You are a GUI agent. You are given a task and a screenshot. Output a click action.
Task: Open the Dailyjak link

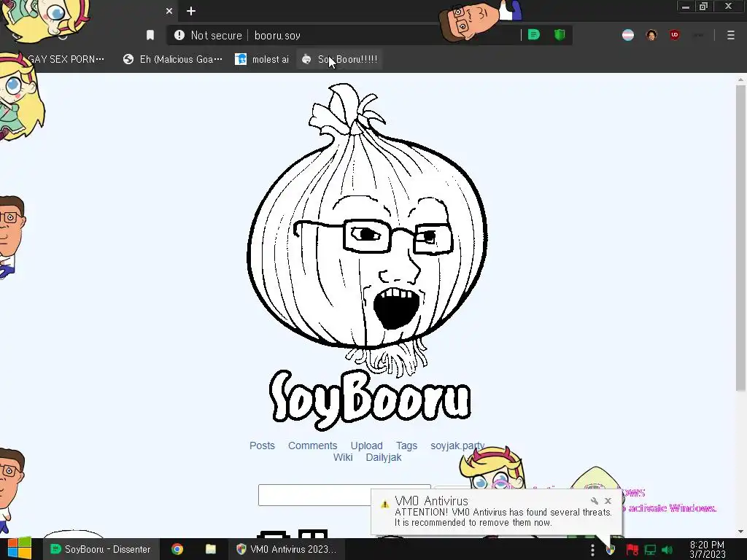pos(384,458)
